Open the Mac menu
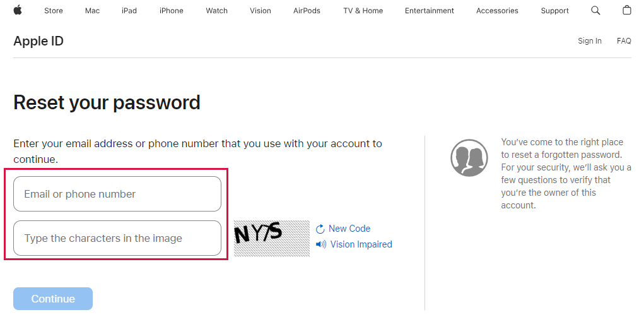This screenshot has width=644, height=329. pos(93,11)
